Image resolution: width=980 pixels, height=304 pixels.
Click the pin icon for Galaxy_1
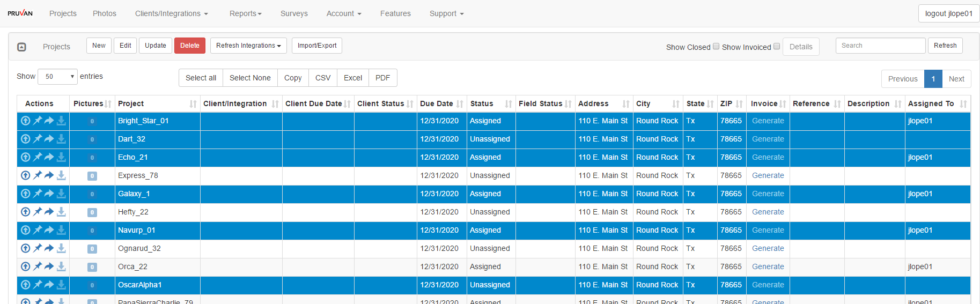pos(38,194)
